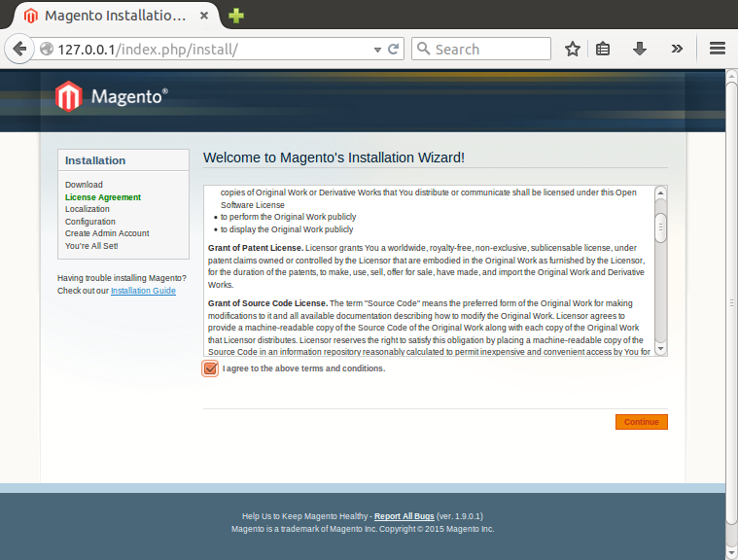Click the search magnifier icon
The image size is (738, 560).
[423, 49]
